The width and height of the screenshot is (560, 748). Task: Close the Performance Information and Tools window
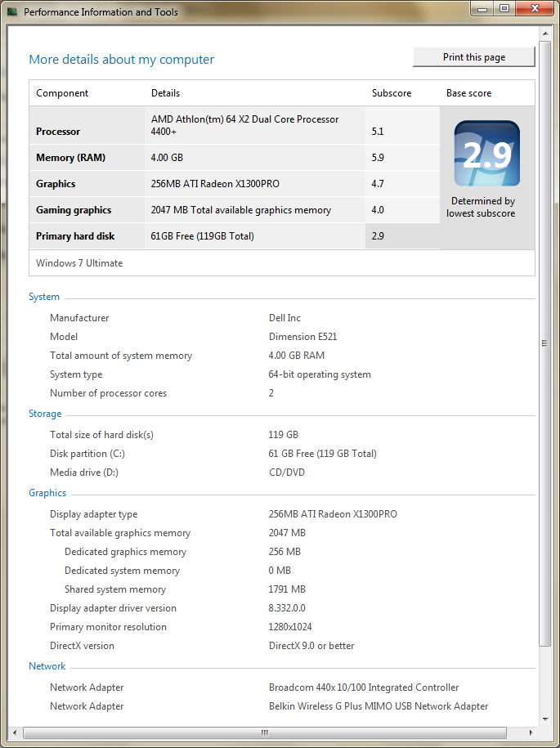click(x=535, y=9)
